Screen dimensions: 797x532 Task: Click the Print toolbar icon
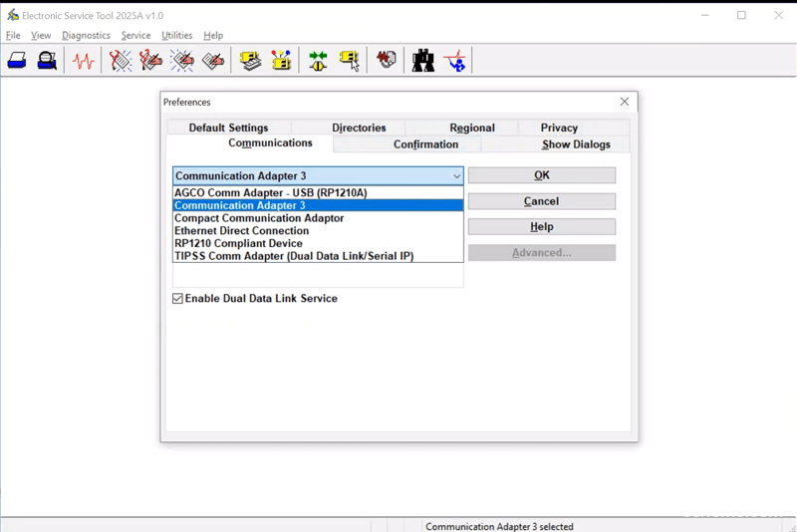point(17,61)
